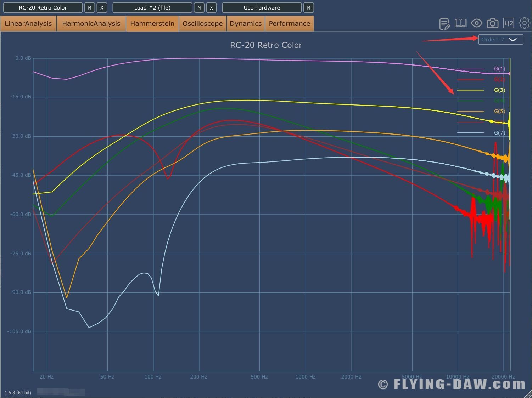The width and height of the screenshot is (532, 398).
Task: Click the Use hardware button
Action: tap(262, 7)
